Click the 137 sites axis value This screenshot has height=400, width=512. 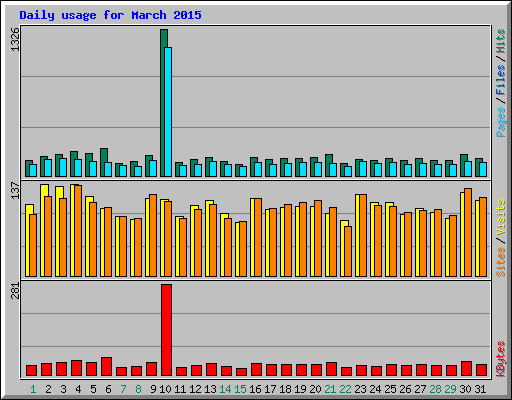(x=15, y=190)
